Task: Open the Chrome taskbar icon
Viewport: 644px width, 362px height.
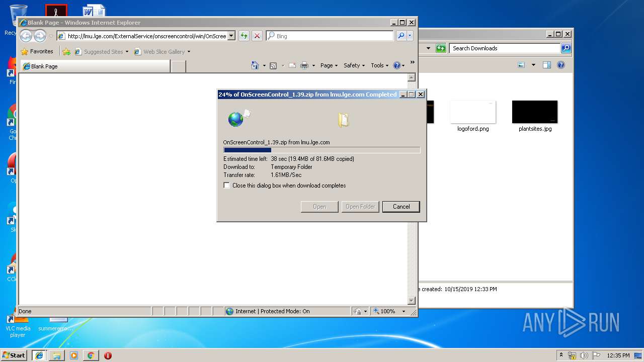Action: point(91,355)
